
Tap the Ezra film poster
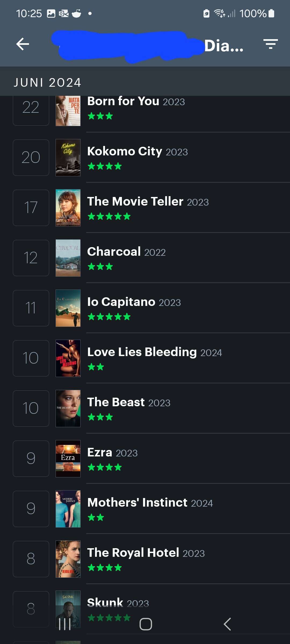point(68,459)
